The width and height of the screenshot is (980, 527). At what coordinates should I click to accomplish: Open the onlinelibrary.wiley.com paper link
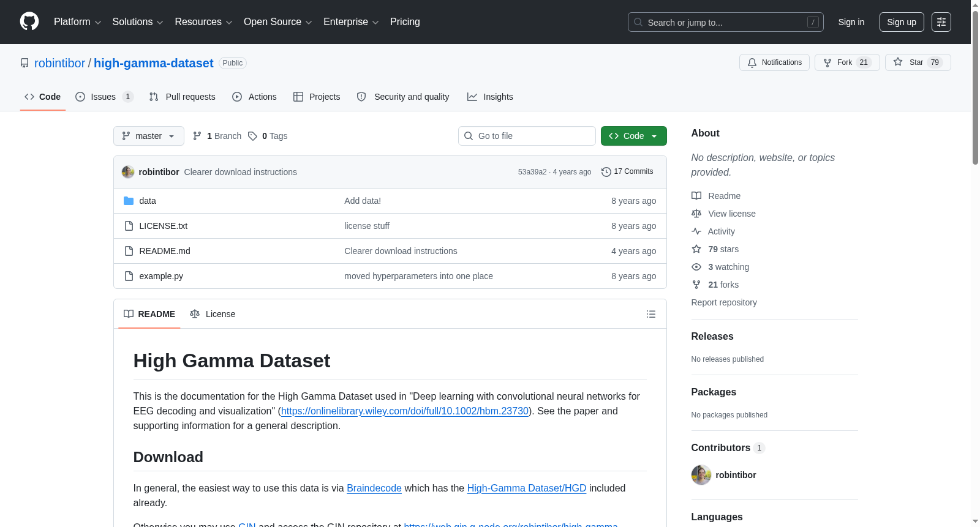tap(405, 411)
